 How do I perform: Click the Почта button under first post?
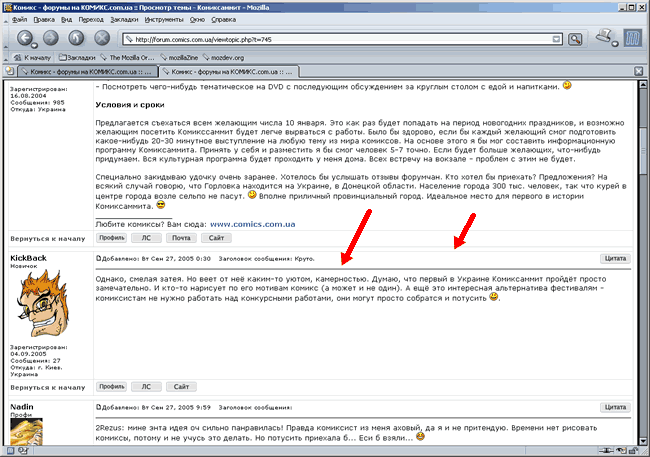click(x=179, y=239)
